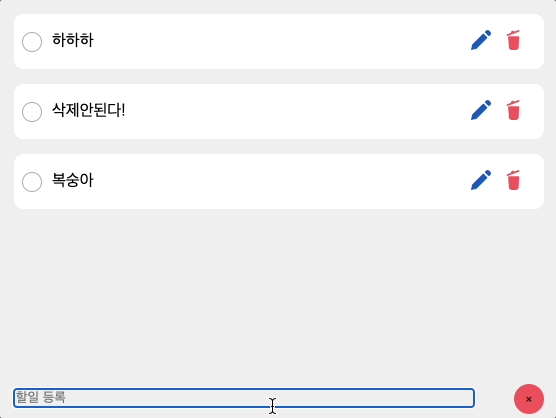The height and width of the screenshot is (418, 556).
Task: Delete the 복숭아 item via trash icon
Action: click(513, 180)
